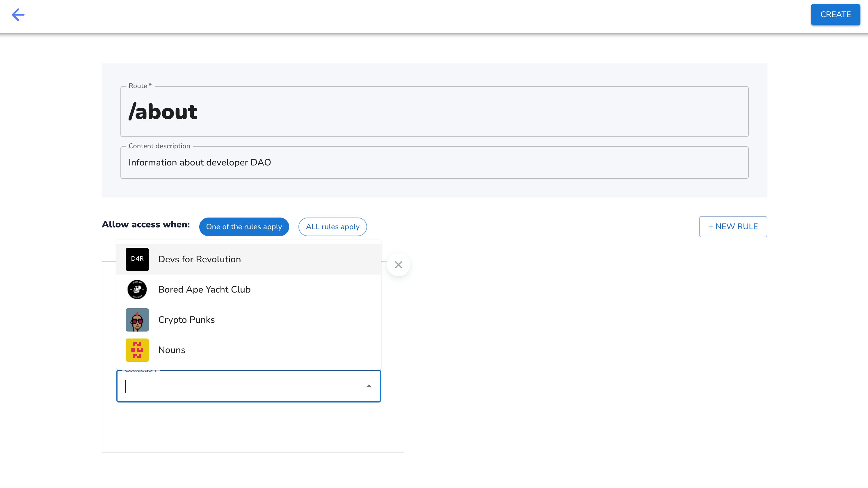The width and height of the screenshot is (868, 488).
Task: Click the D4R logo icon
Action: tap(137, 259)
